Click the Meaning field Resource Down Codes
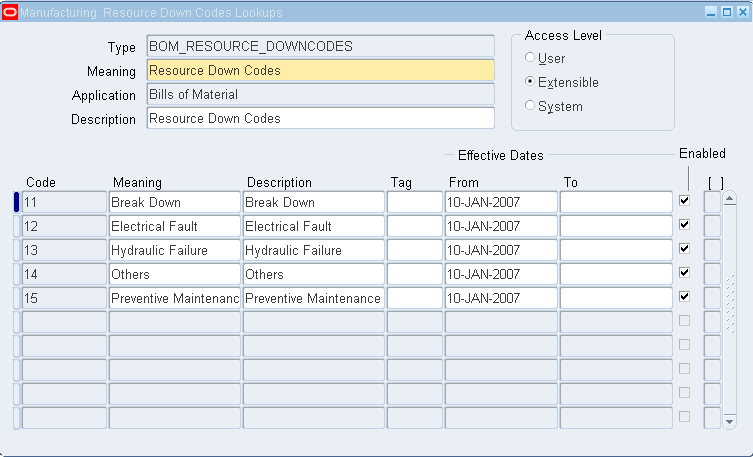The width and height of the screenshot is (753, 457). (320, 70)
